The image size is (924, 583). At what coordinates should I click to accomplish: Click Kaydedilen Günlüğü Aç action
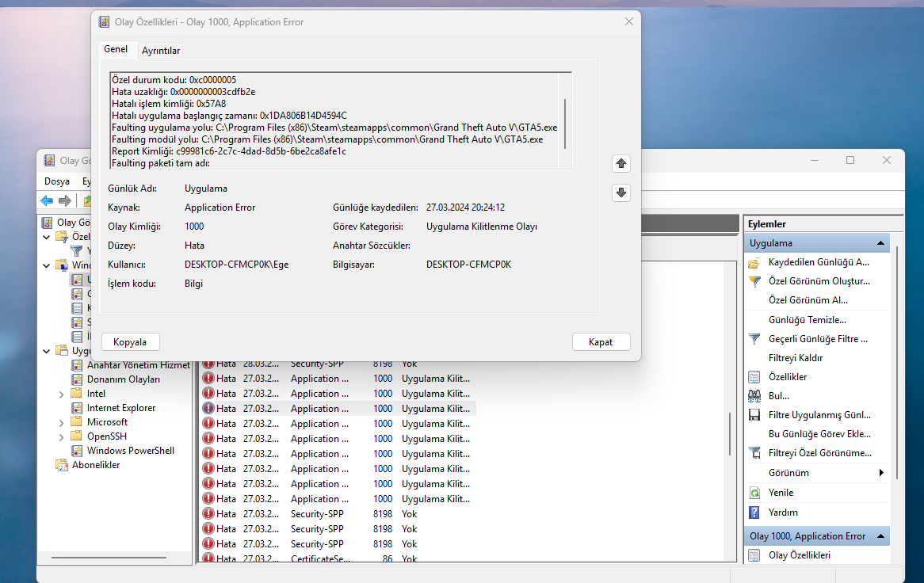point(819,262)
